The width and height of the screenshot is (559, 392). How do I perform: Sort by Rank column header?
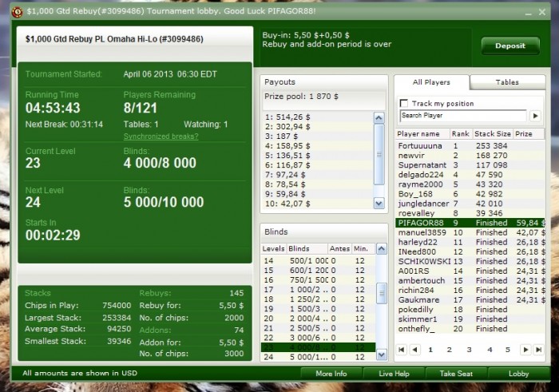click(x=461, y=134)
